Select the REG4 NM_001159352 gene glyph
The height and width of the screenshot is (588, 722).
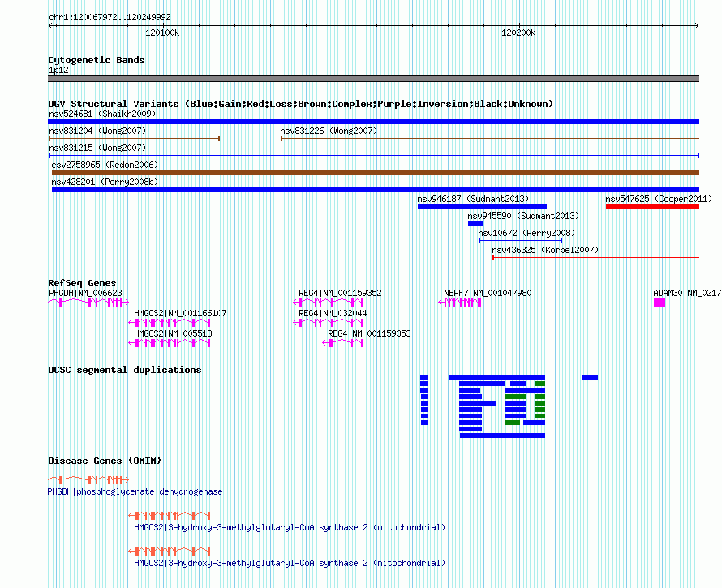click(x=328, y=302)
